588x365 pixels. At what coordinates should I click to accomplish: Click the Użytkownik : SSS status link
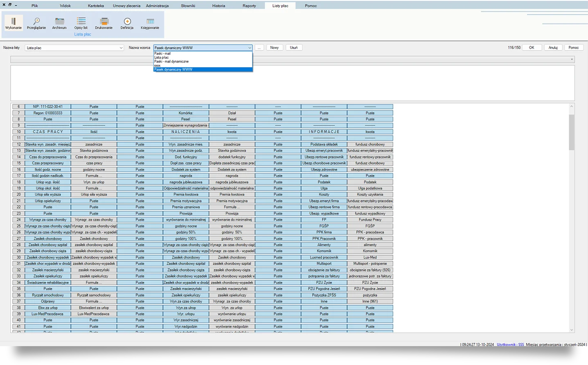click(510, 345)
